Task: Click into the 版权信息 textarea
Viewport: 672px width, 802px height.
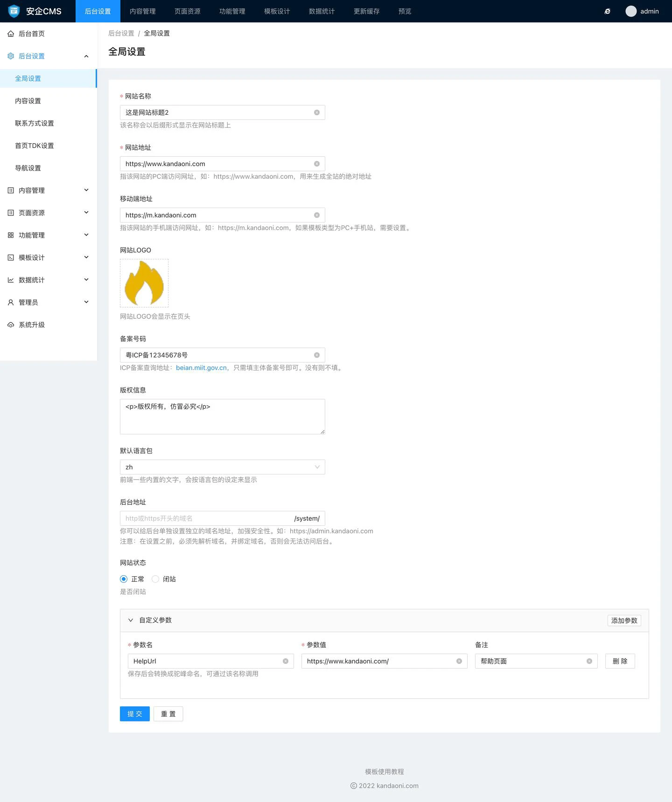Action: pyautogui.click(x=222, y=417)
